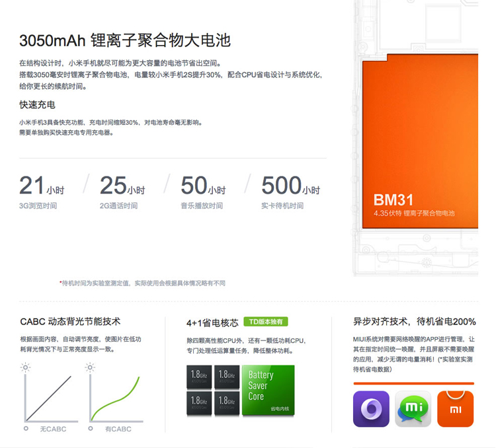Viewport: 496px width, 448px height.
Task: Click the orange Mi Store bag icon
Action: coord(456,409)
